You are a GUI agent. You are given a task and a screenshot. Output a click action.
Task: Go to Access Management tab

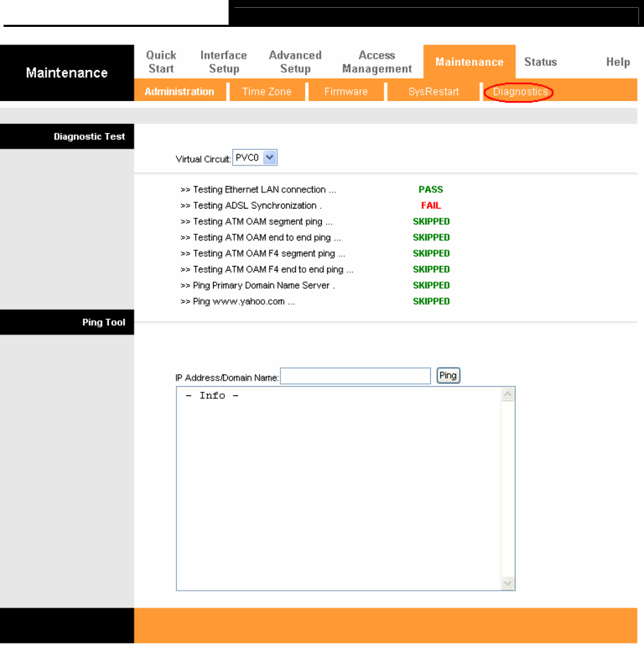[x=376, y=62]
